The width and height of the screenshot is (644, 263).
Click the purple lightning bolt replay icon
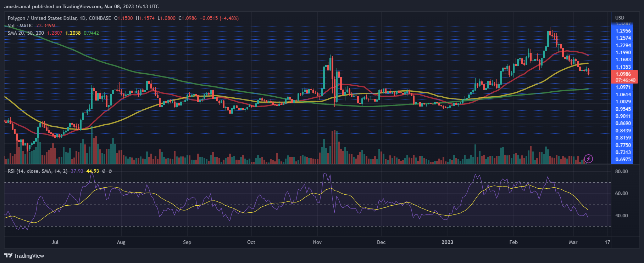[588, 159]
